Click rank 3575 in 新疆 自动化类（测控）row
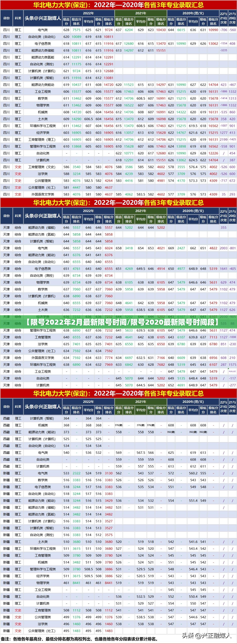This screenshot has width=237, height=644. tap(108, 535)
